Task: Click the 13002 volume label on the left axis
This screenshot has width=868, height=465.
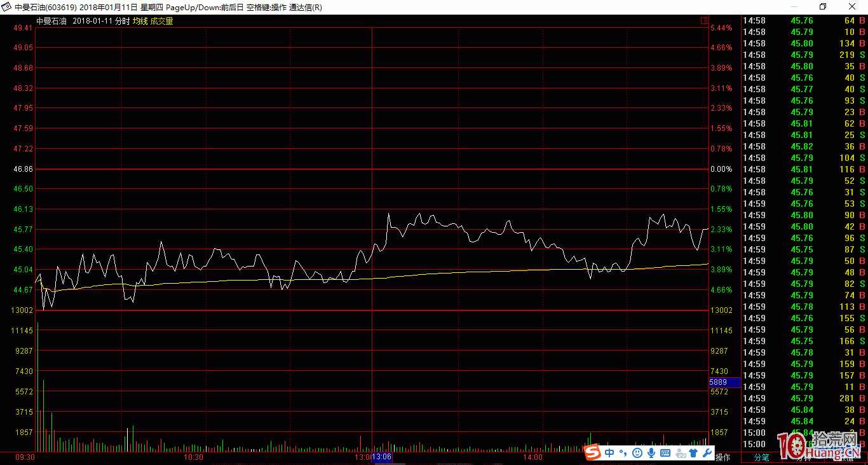Action: pos(23,310)
